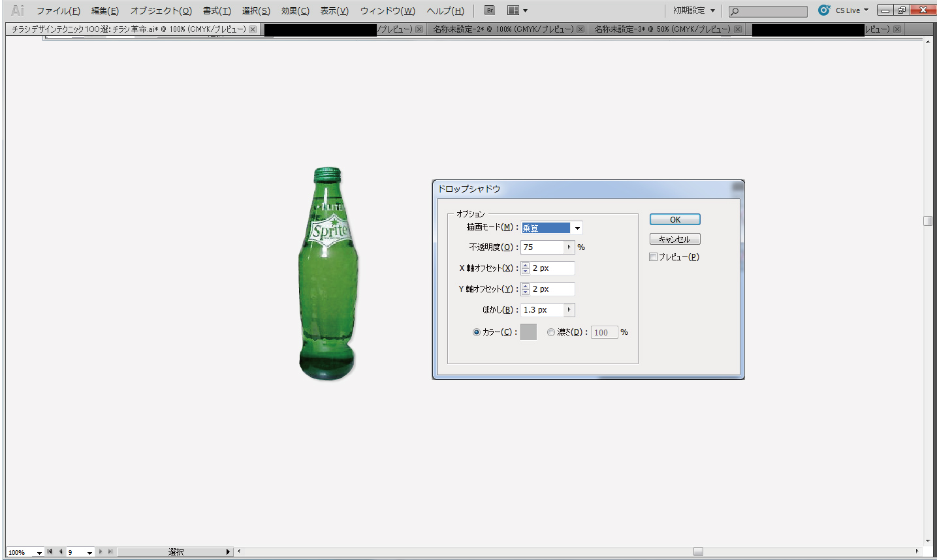The image size is (937, 560).
Task: Open the artboard number dropdown
Action: pos(89,553)
